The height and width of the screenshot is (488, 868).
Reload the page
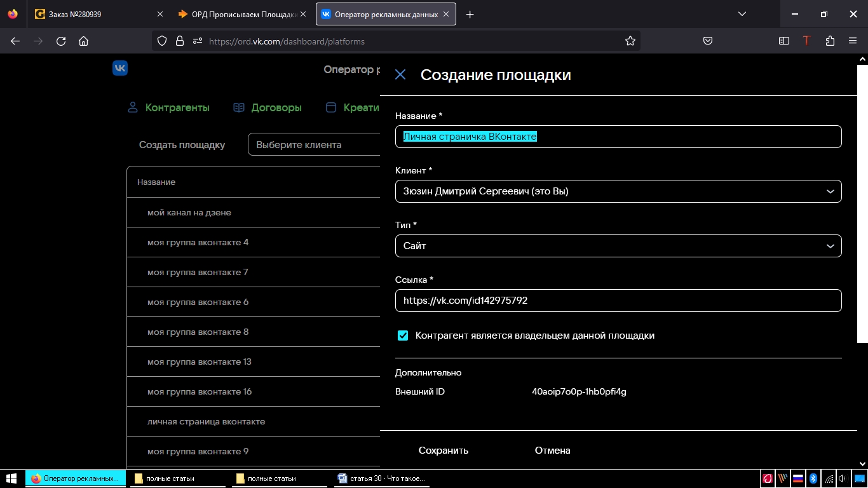(61, 41)
